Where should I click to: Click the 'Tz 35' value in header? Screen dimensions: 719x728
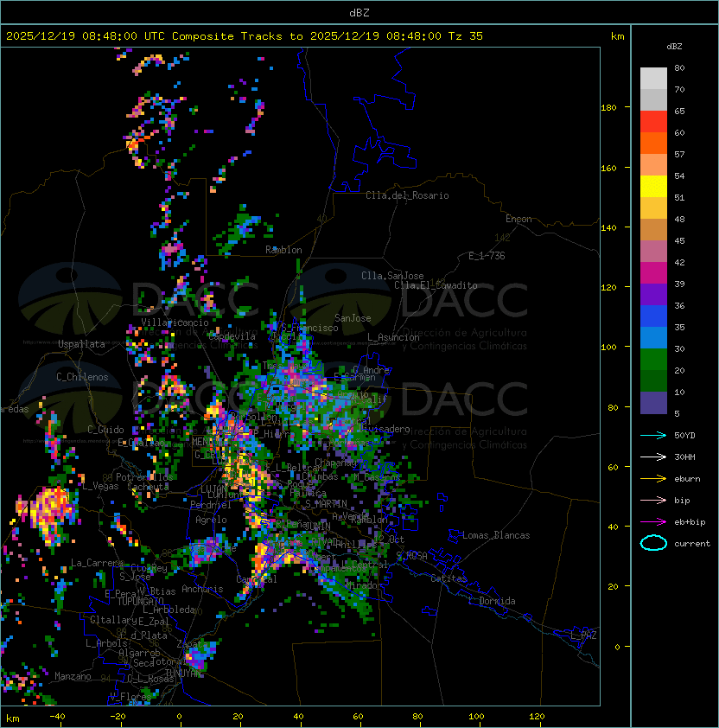click(466, 35)
